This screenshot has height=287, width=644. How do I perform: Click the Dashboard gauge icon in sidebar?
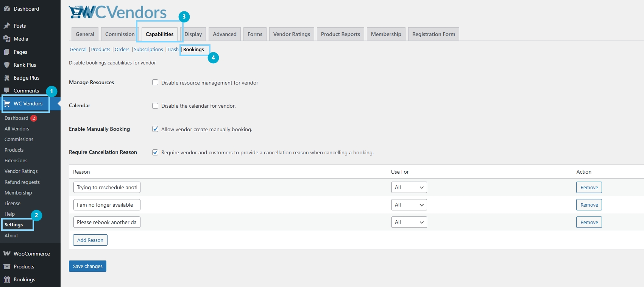tap(7, 9)
